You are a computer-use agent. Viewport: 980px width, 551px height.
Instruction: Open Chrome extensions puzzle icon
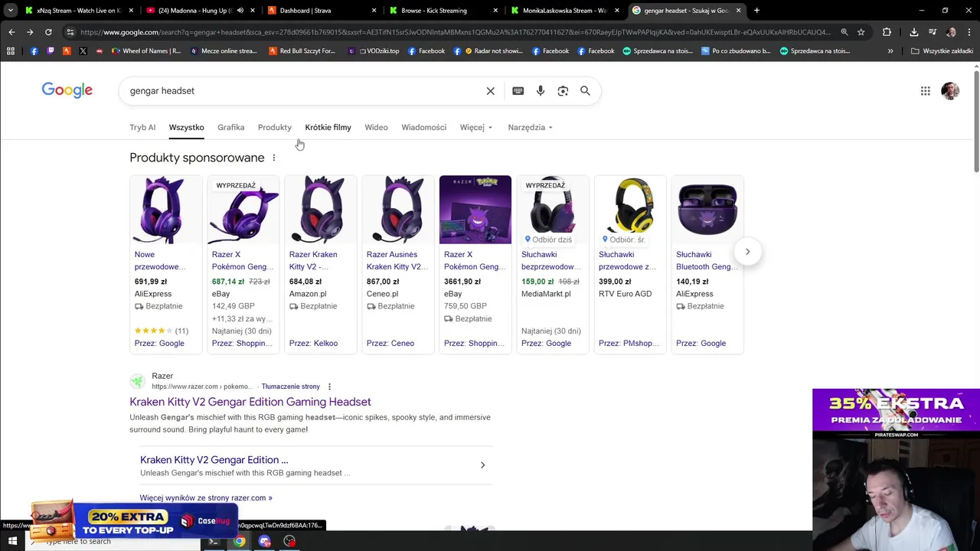tap(887, 32)
